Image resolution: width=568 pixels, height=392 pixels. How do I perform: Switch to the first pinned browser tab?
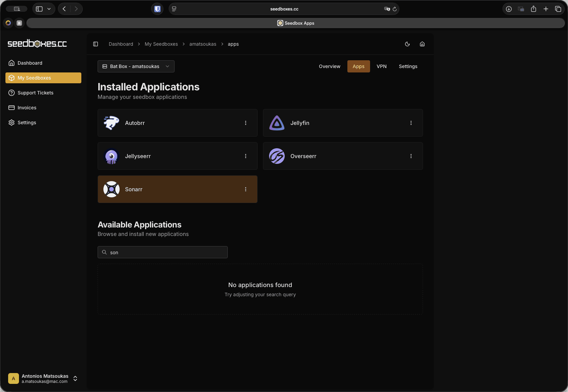tap(8, 23)
